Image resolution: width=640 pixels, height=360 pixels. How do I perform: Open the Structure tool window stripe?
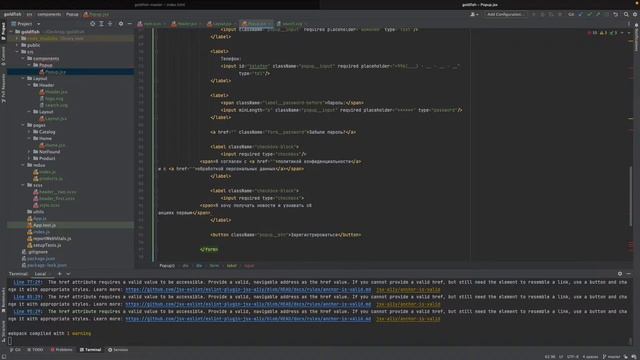[x=3, y=331]
